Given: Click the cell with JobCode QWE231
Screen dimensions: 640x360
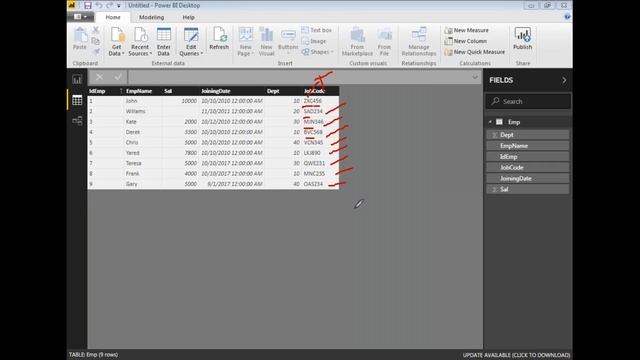Looking at the screenshot, I should click(320, 163).
